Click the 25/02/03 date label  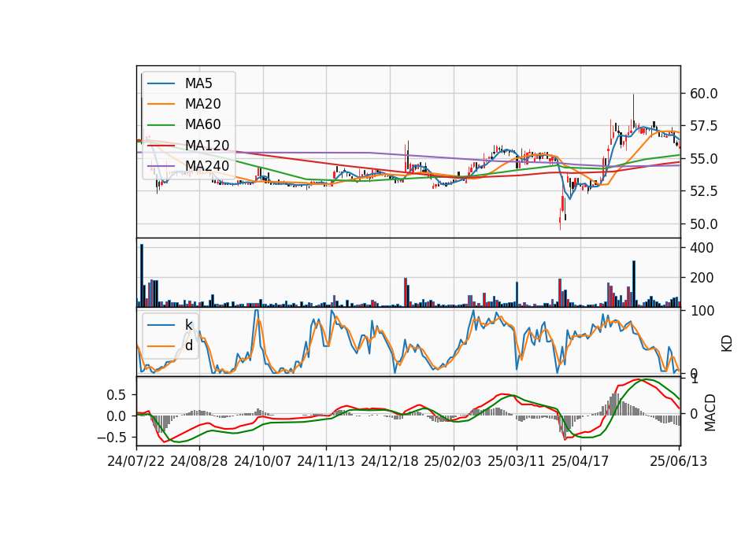[x=453, y=461]
